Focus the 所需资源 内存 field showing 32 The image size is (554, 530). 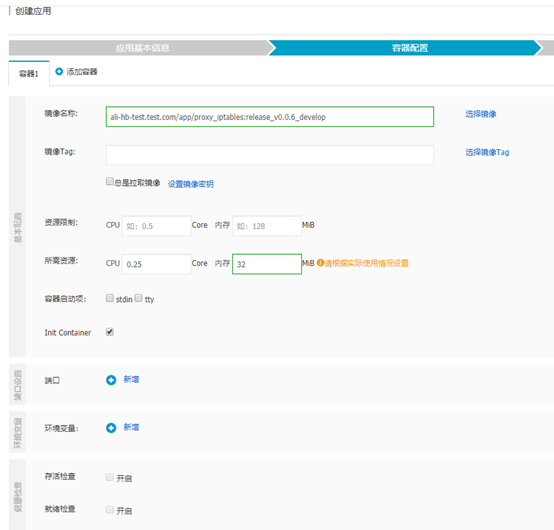coord(267,264)
